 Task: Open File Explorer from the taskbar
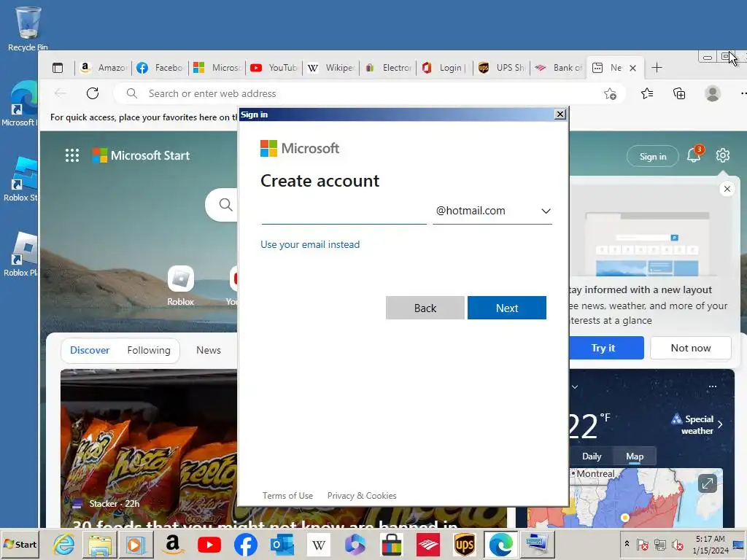(99, 545)
